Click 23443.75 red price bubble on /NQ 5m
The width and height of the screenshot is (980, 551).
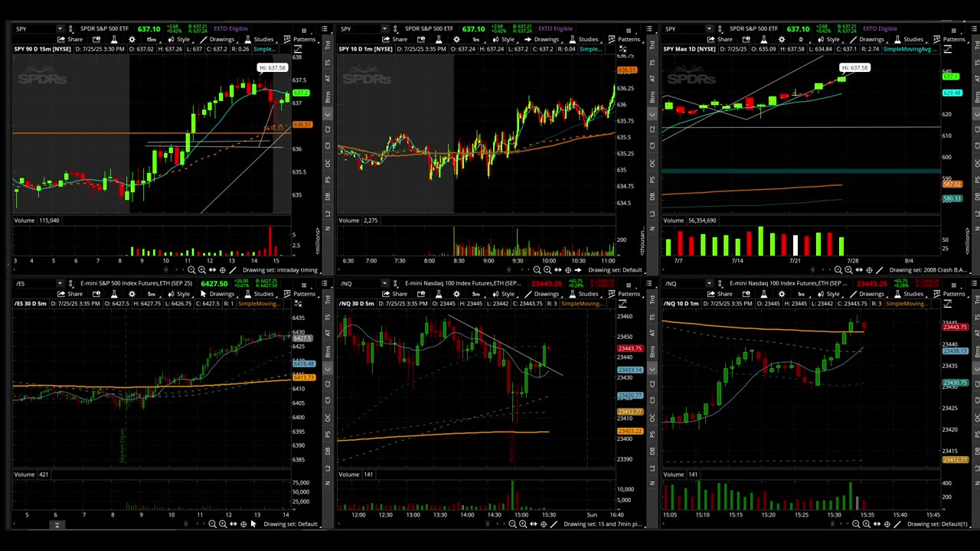[629, 349]
